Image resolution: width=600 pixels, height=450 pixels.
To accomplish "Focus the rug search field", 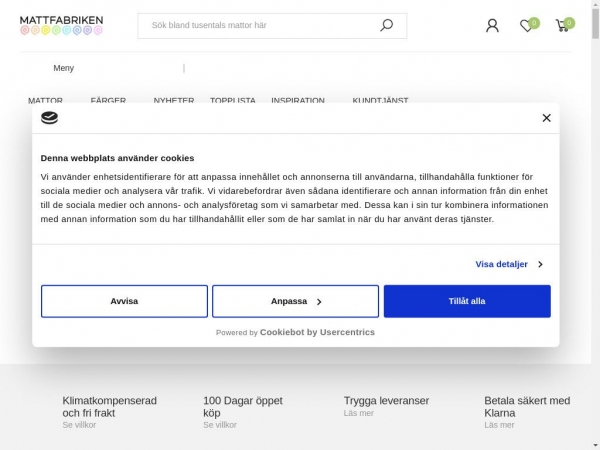I will 272,26.
